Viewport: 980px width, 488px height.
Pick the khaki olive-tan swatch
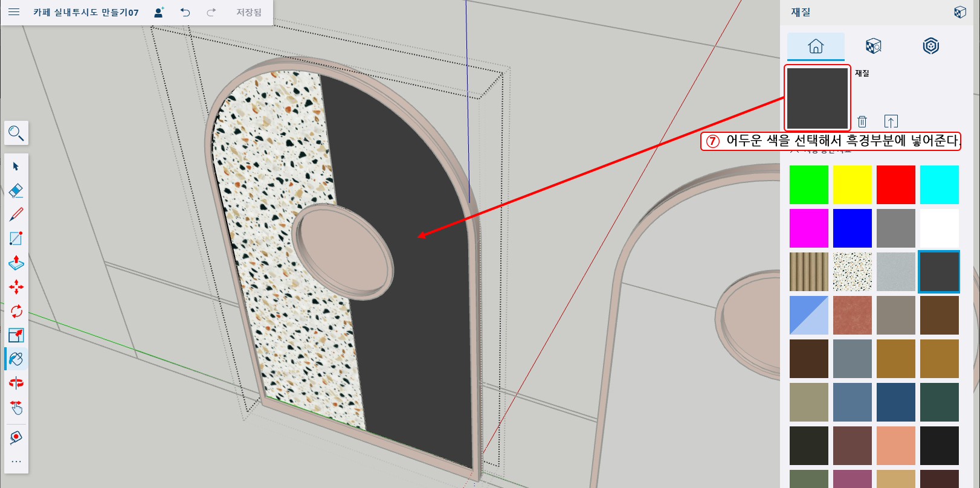tap(809, 402)
